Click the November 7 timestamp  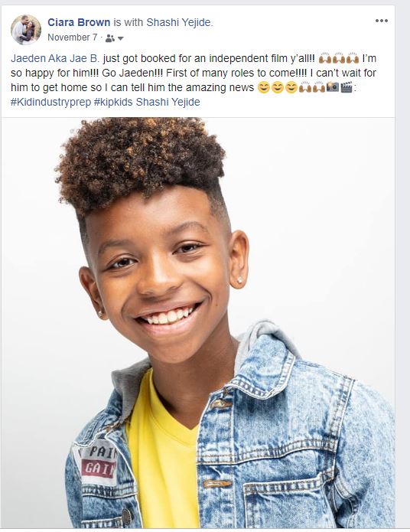coord(72,38)
